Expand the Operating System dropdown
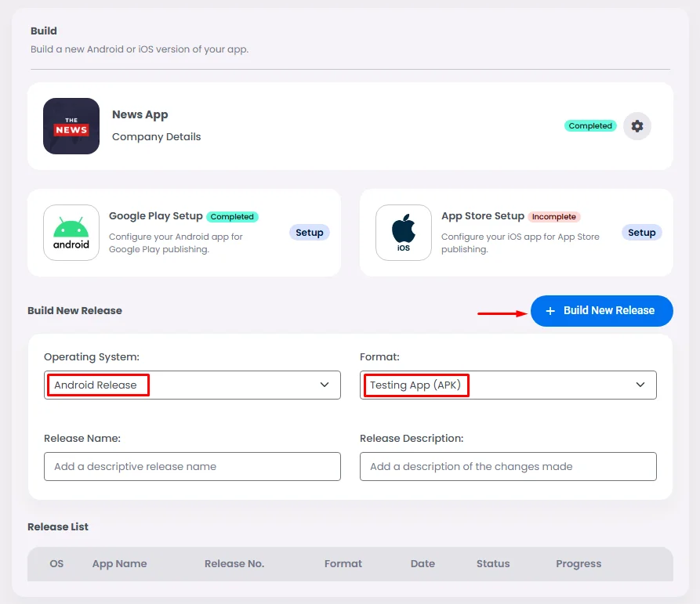The width and height of the screenshot is (700, 604). click(x=192, y=385)
